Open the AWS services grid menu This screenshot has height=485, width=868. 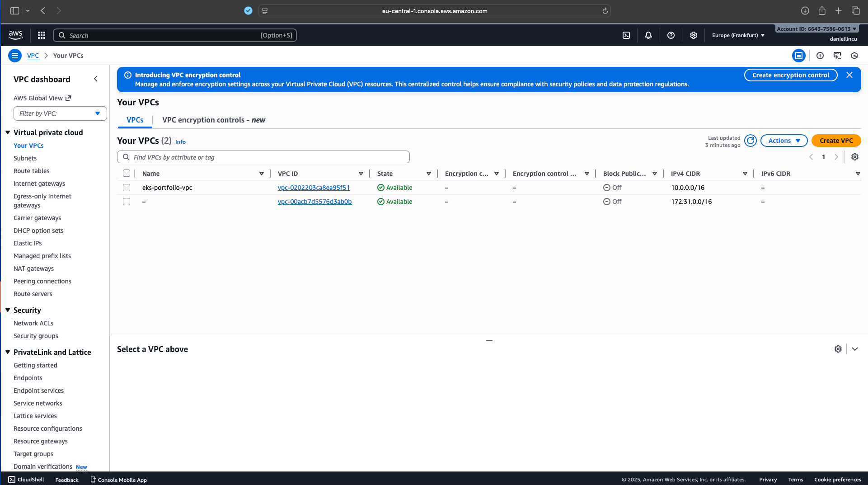click(42, 35)
